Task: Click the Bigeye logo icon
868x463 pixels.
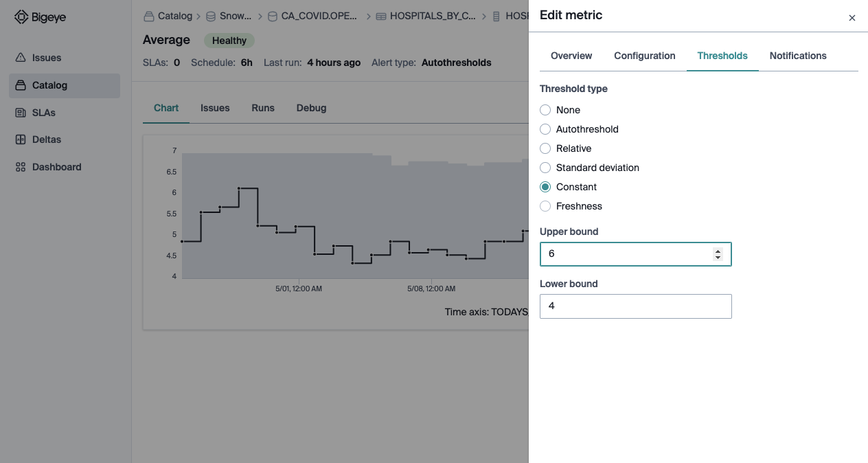Action: (x=21, y=17)
